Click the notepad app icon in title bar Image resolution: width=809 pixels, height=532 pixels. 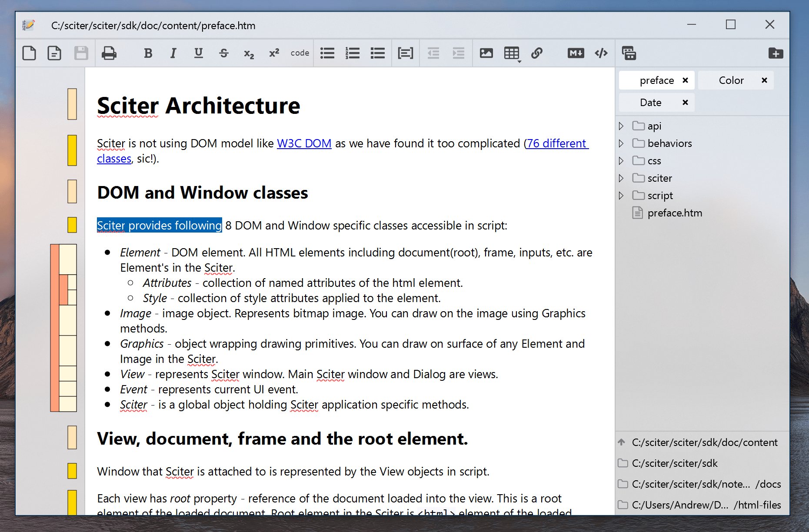click(x=28, y=25)
